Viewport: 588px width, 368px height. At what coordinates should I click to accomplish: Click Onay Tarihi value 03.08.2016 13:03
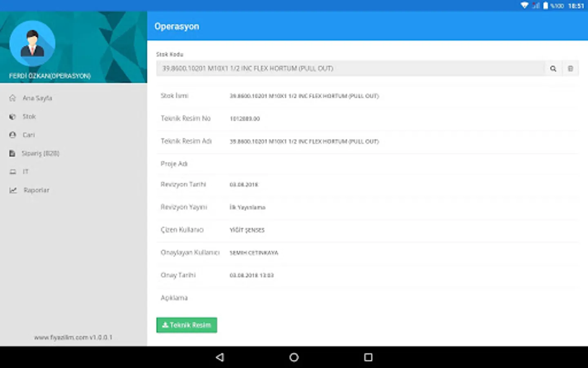(252, 276)
